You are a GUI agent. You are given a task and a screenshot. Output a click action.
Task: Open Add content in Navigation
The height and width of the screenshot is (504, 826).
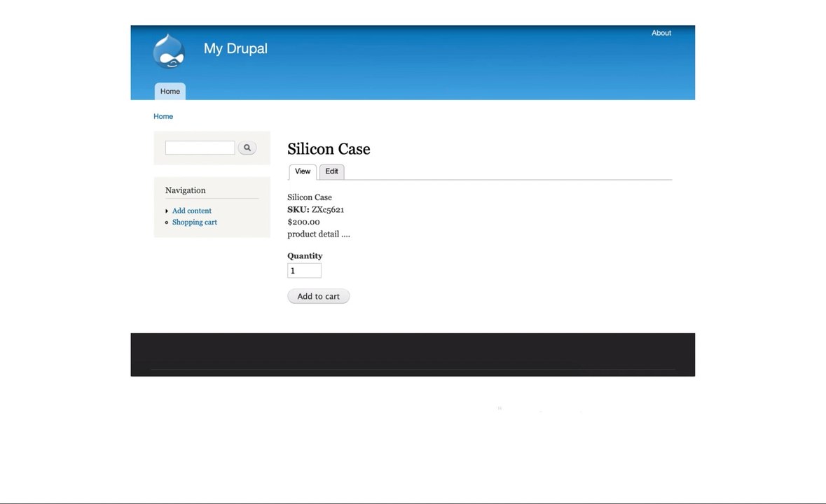(x=192, y=211)
